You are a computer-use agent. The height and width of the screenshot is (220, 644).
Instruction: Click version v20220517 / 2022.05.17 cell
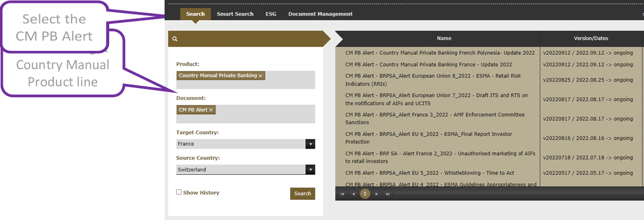pos(588,173)
